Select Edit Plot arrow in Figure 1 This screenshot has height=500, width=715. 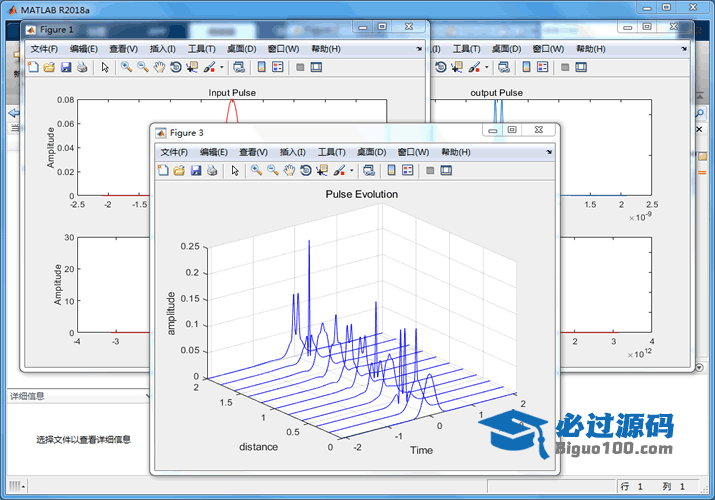105,67
